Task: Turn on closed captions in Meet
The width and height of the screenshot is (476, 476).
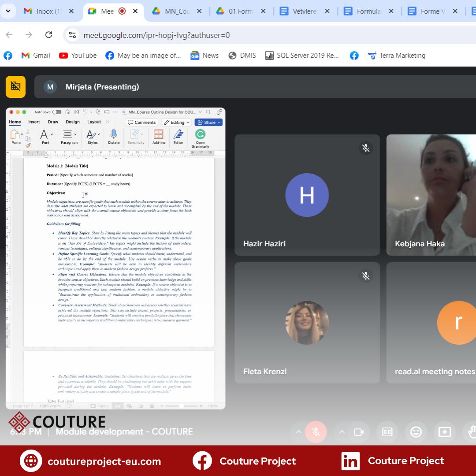Action: tap(387, 432)
